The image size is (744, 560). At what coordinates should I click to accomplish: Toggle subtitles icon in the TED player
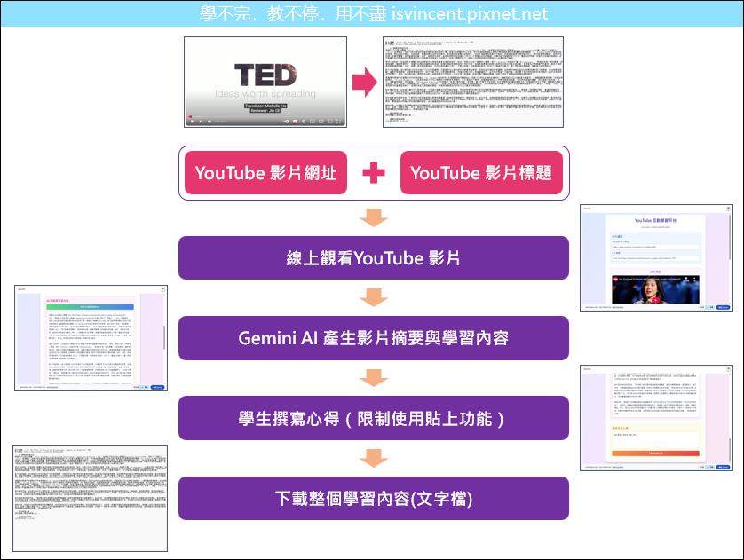click(295, 122)
